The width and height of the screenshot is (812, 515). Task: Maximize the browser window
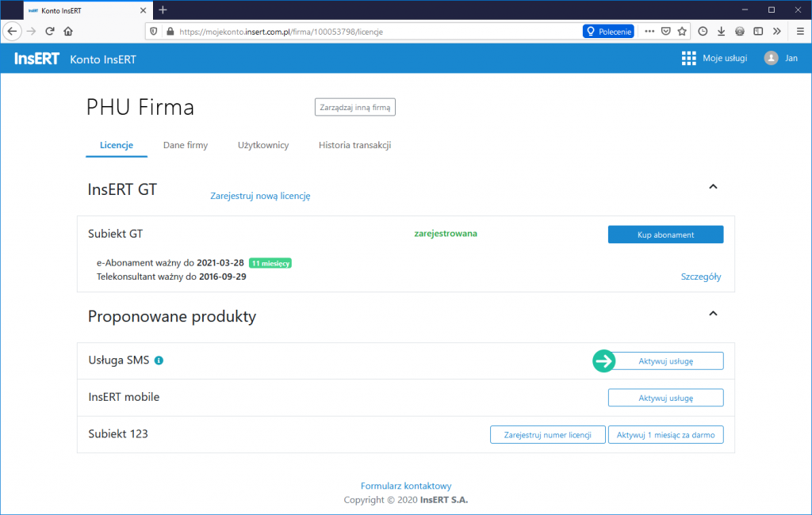(x=771, y=10)
